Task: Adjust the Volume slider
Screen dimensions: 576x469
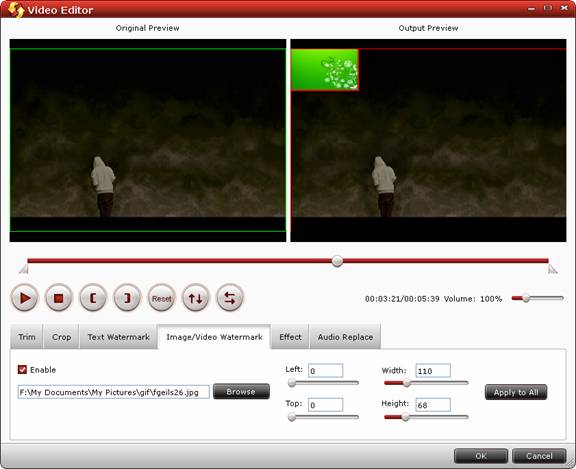Action: tap(537, 298)
